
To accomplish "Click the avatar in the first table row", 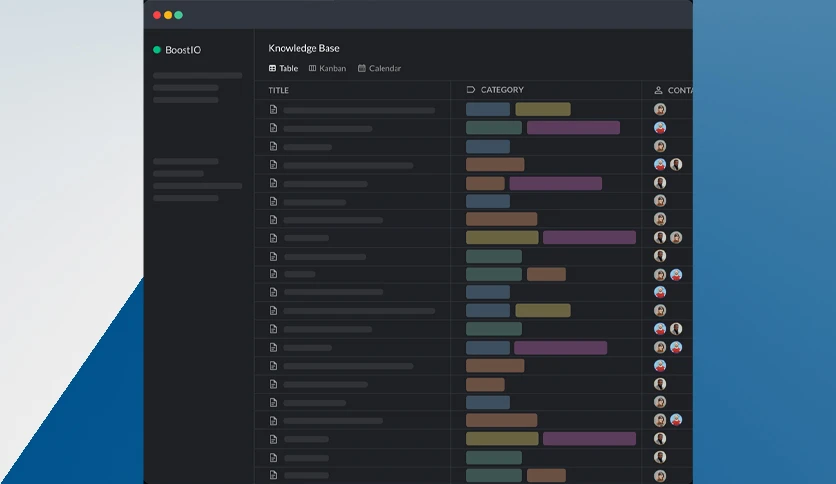I will tap(660, 109).
